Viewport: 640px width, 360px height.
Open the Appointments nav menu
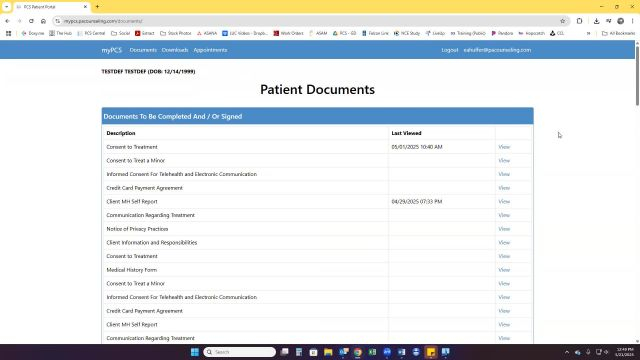210,50
